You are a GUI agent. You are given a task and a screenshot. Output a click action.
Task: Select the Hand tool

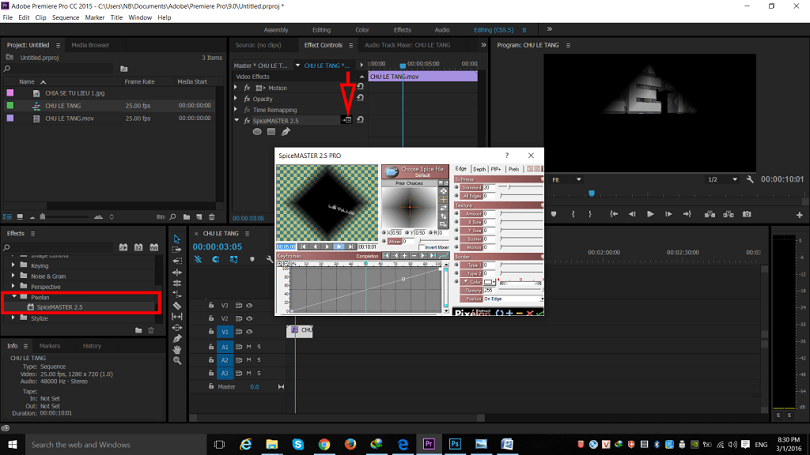[x=177, y=350]
